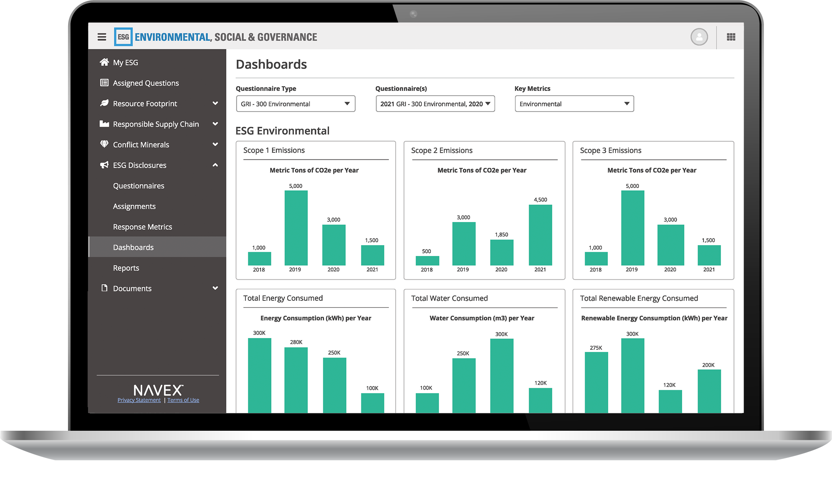The height and width of the screenshot is (504, 832).
Task: Click the Responsible Supply Chain factory icon
Action: pyautogui.click(x=104, y=124)
